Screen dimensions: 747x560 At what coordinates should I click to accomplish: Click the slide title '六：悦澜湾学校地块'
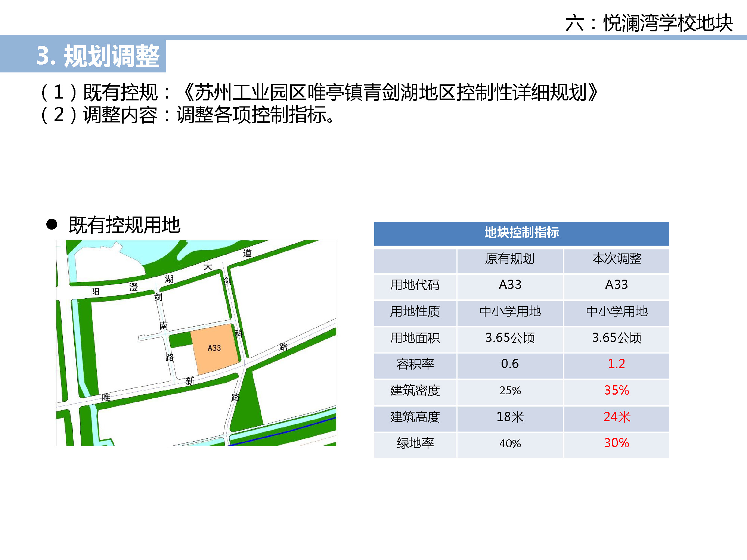point(649,23)
